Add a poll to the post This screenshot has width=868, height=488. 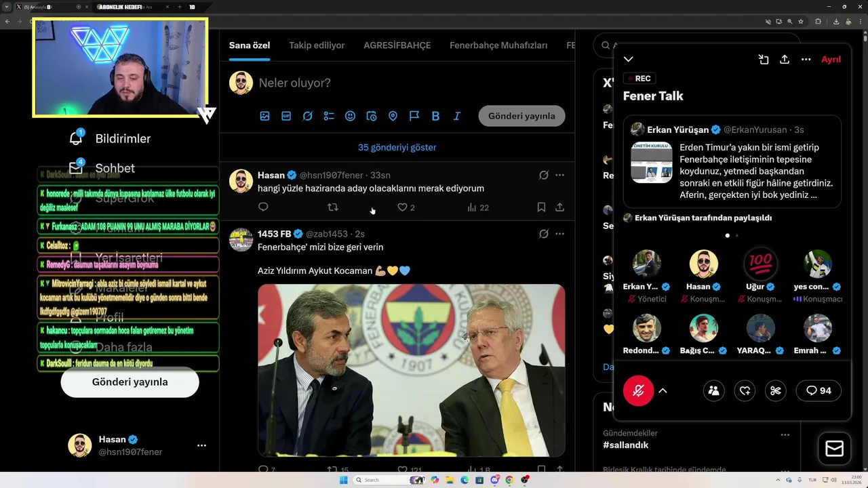329,116
